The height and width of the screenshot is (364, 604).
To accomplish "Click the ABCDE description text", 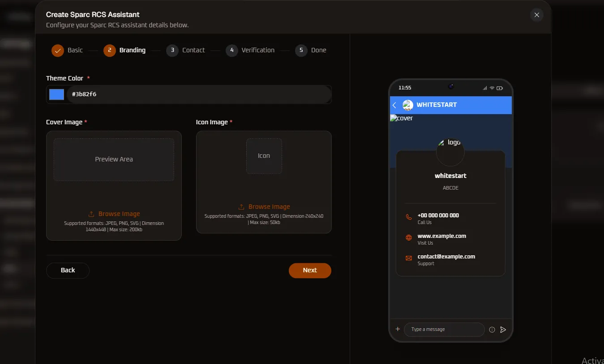I will [x=450, y=188].
